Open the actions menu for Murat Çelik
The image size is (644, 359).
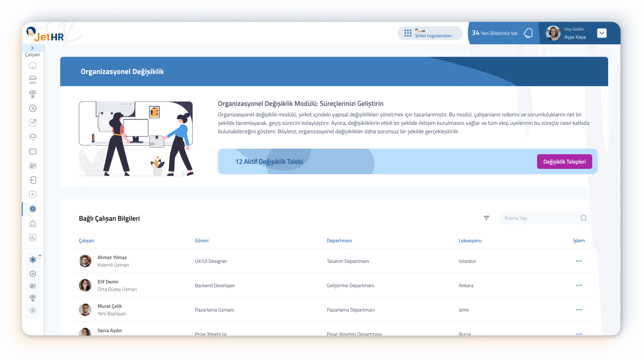(x=579, y=310)
